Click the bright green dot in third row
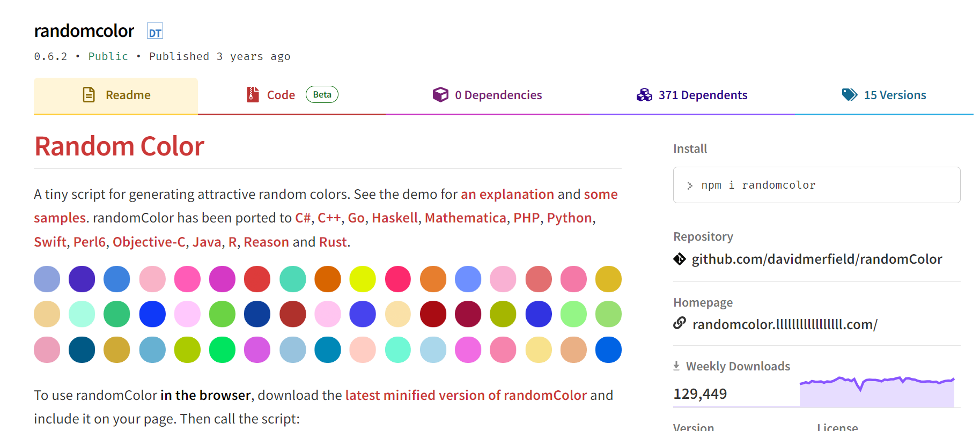This screenshot has height=431, width=980. pos(222,350)
